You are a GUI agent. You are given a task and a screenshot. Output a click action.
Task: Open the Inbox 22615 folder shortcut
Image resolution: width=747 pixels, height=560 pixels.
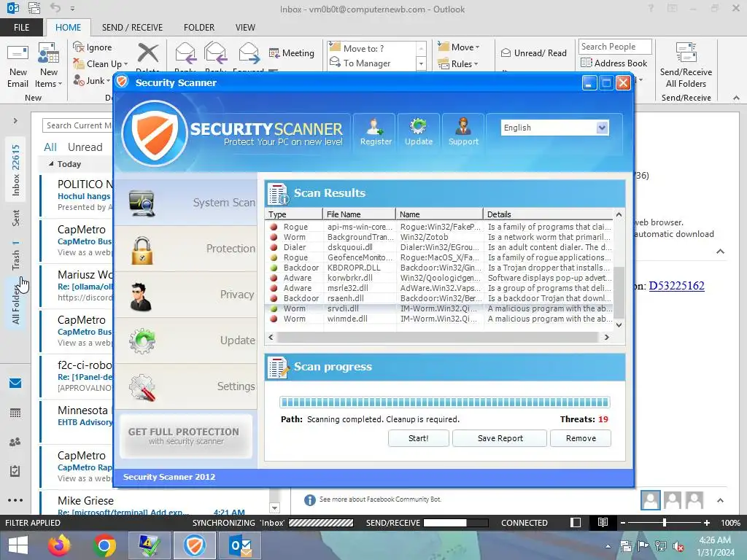[16, 170]
